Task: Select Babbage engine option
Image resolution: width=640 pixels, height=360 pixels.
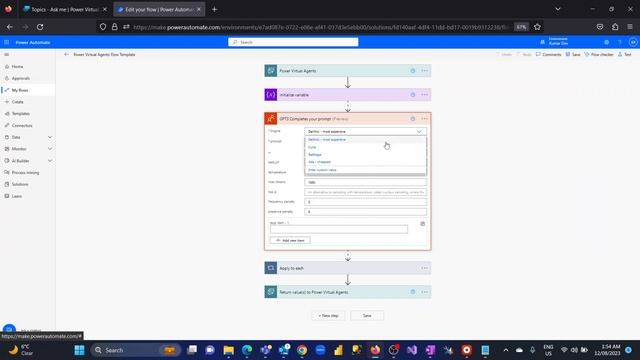Action: (x=365, y=155)
